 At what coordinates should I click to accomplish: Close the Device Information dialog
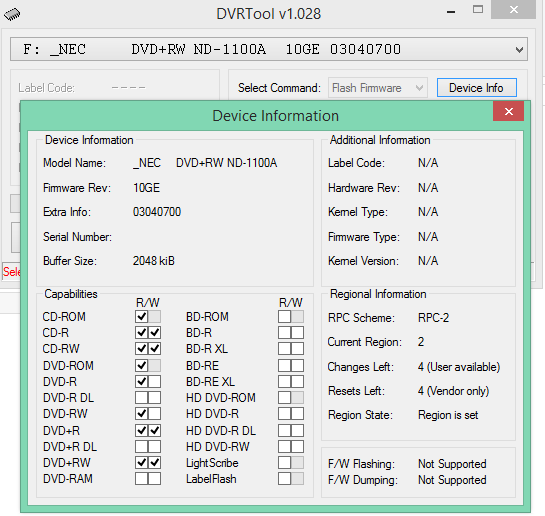[509, 112]
